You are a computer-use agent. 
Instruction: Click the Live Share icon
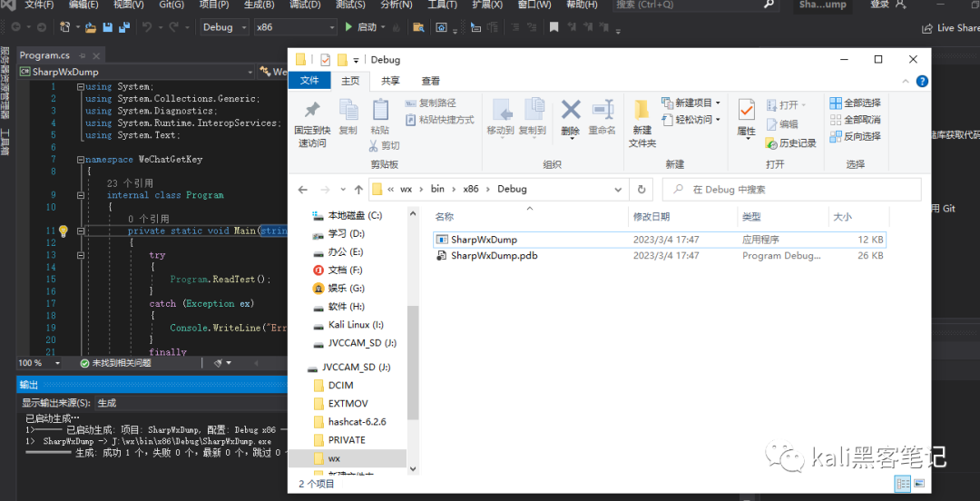[x=928, y=28]
